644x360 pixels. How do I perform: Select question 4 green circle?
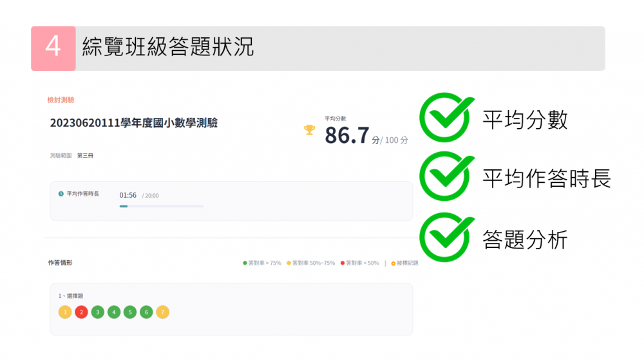click(114, 312)
